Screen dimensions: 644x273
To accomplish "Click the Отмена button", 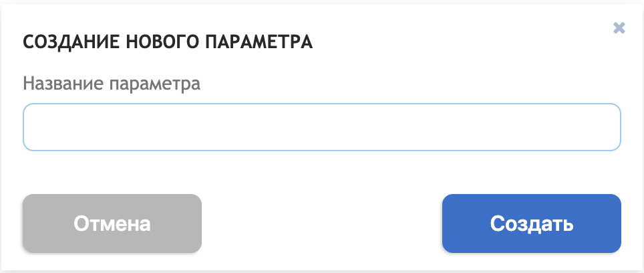I will point(112,223).
